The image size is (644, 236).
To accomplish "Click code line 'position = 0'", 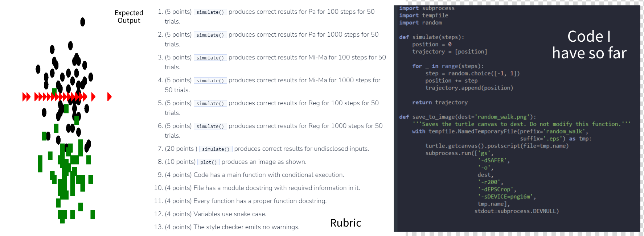I will tap(432, 44).
